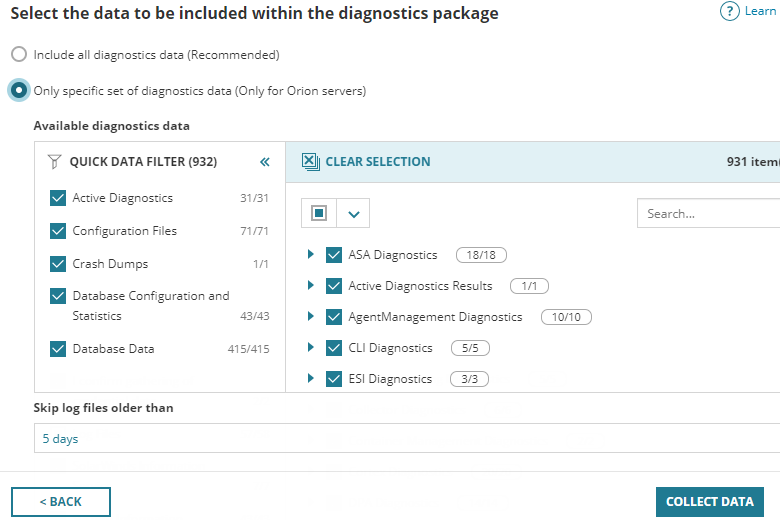Click the Quick Data Filter funnel icon
This screenshot has height=520, width=780.
(x=55, y=162)
